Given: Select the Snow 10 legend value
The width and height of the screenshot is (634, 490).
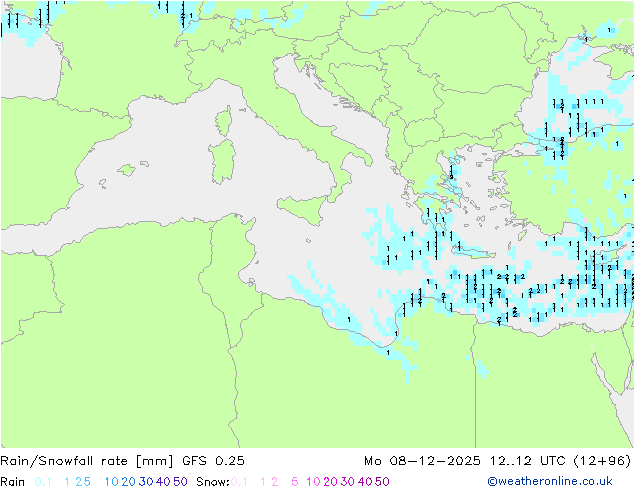Looking at the screenshot, I should tap(313, 482).
